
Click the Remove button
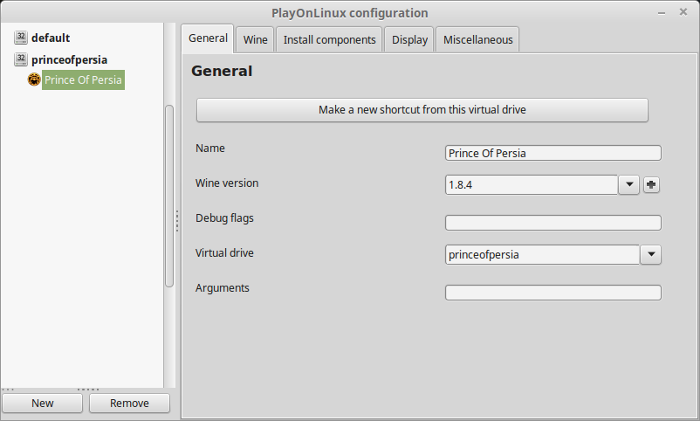(x=129, y=403)
